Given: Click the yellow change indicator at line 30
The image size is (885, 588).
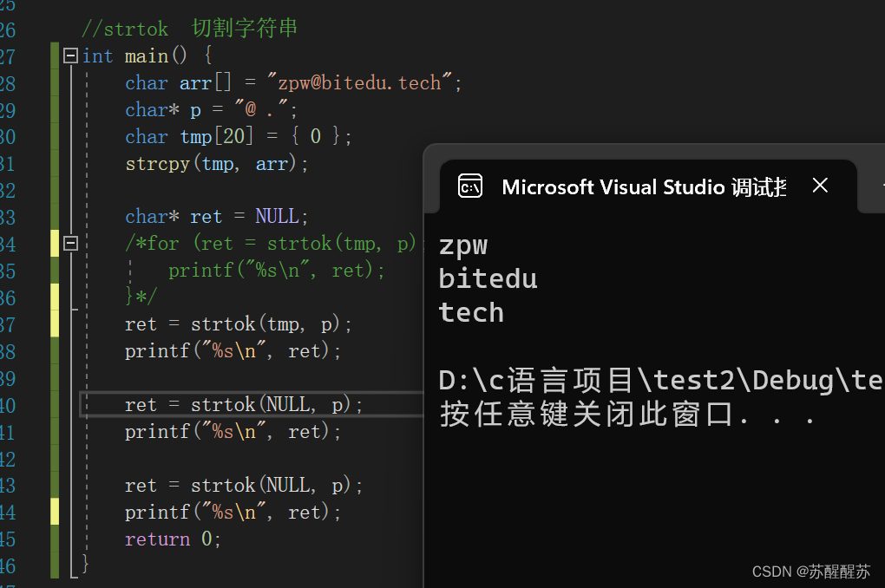Looking at the screenshot, I should click(55, 135).
